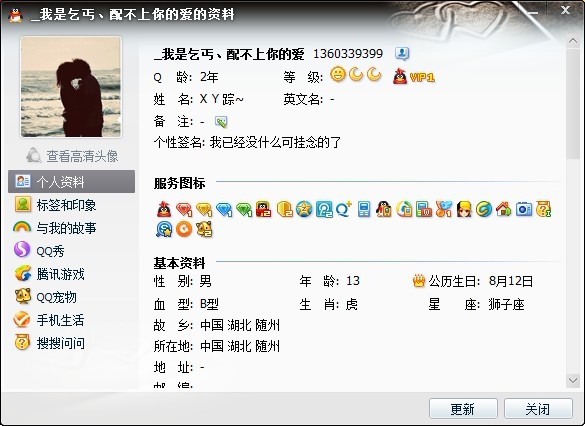Click the blue diamond service icon
Screen dimensions: 585x426
coord(224,209)
